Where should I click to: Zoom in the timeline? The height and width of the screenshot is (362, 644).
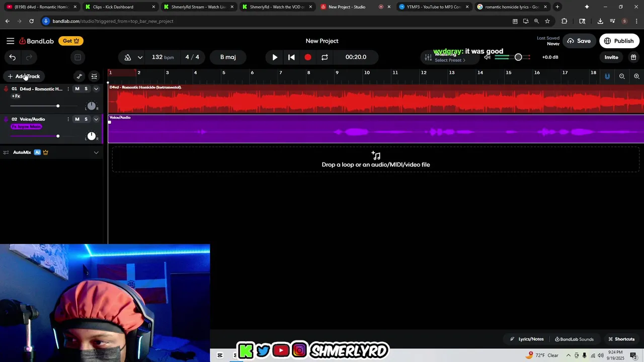[x=636, y=76]
